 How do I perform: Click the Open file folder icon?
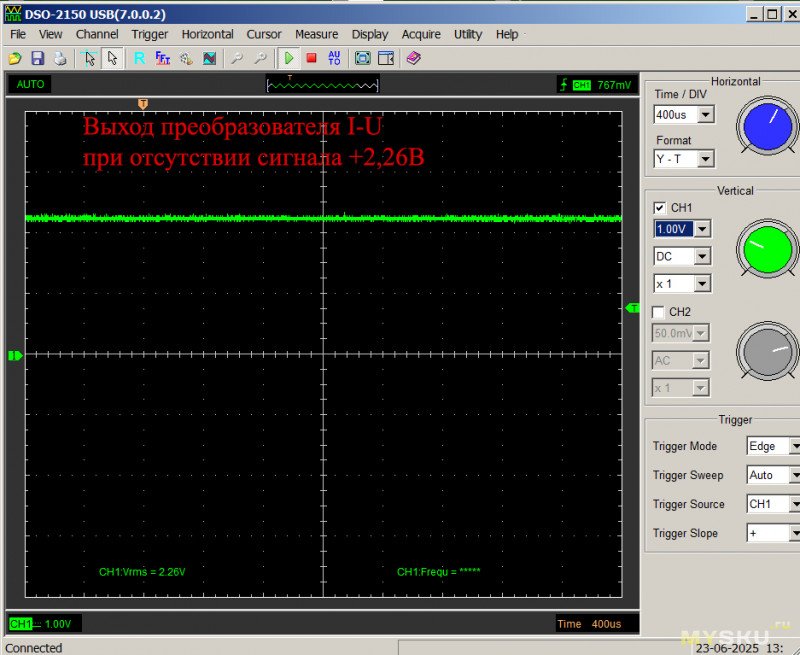point(15,59)
